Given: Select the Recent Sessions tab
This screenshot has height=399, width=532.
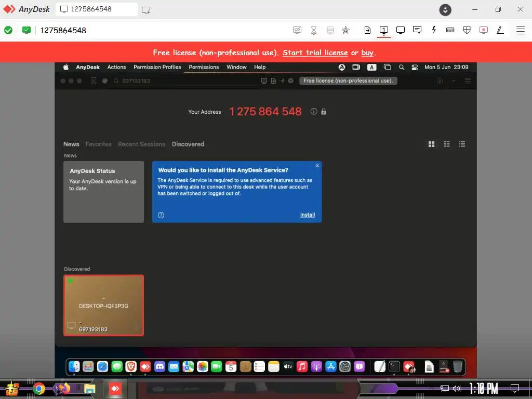Looking at the screenshot, I should 141,144.
